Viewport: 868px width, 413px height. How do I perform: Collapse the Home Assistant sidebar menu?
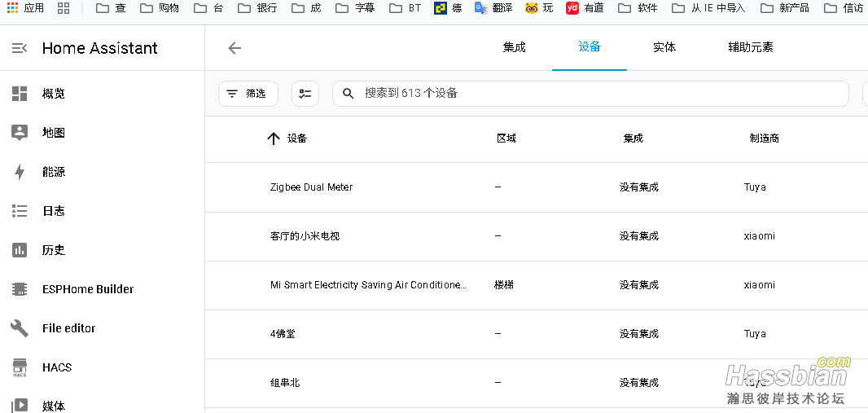[20, 48]
